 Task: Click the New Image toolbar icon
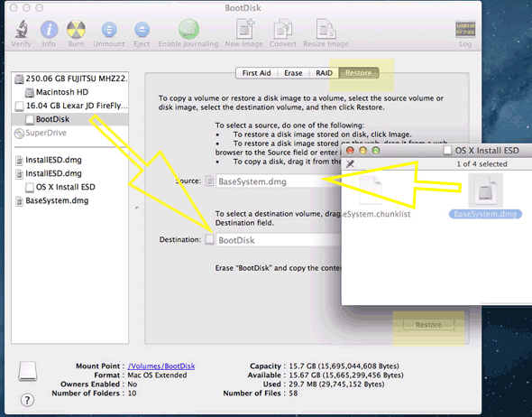pos(244,29)
